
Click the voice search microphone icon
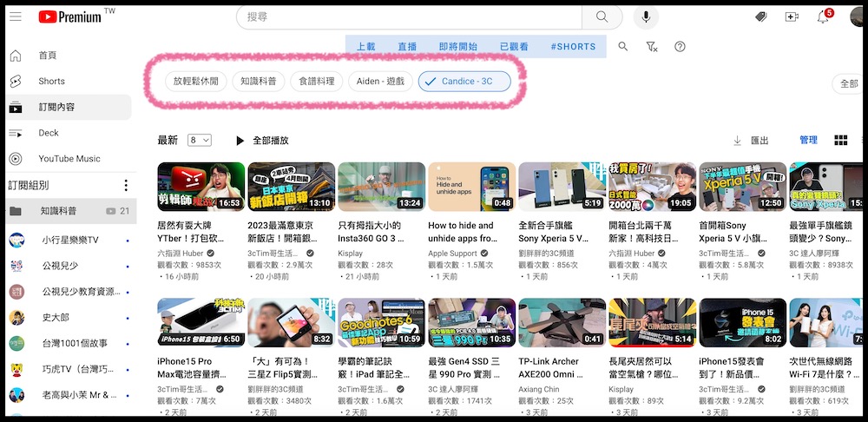click(x=645, y=16)
